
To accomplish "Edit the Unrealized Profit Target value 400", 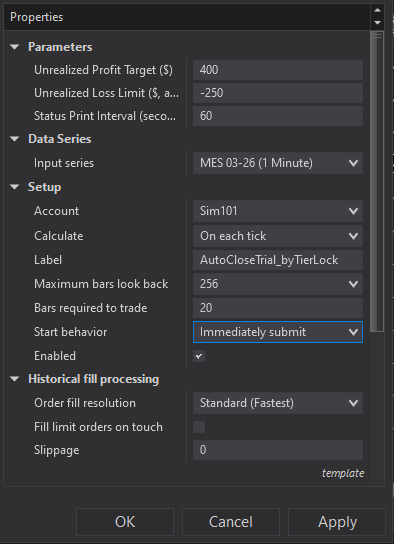I will tap(278, 70).
